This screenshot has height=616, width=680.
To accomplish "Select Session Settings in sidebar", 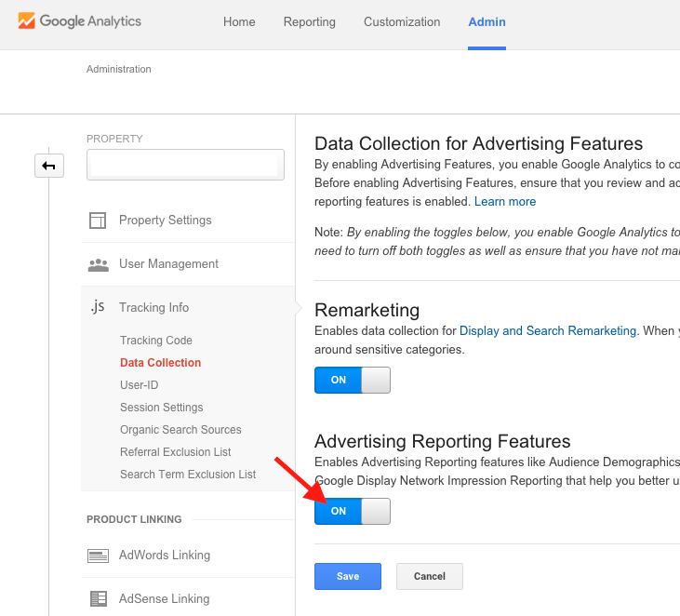I will tap(161, 408).
